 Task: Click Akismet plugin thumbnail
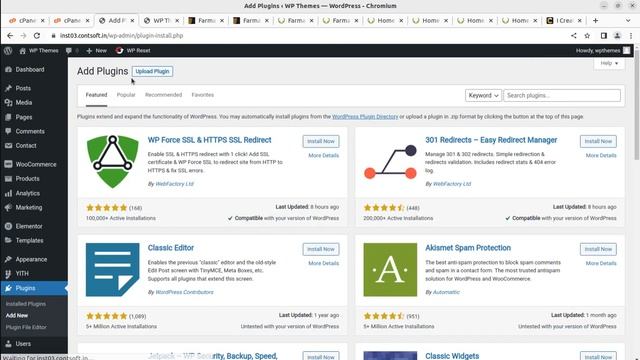tap(390, 270)
